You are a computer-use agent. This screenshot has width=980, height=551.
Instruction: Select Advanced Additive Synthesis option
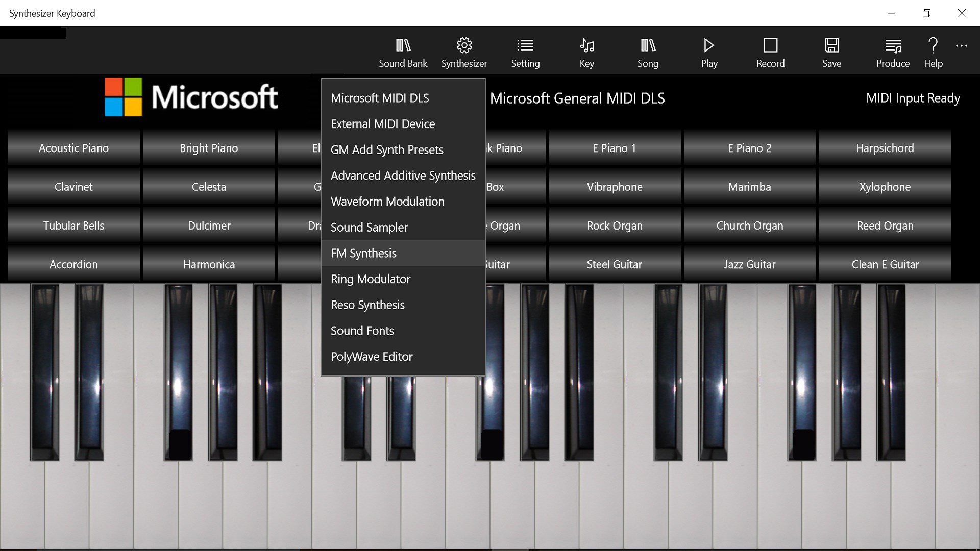click(403, 176)
